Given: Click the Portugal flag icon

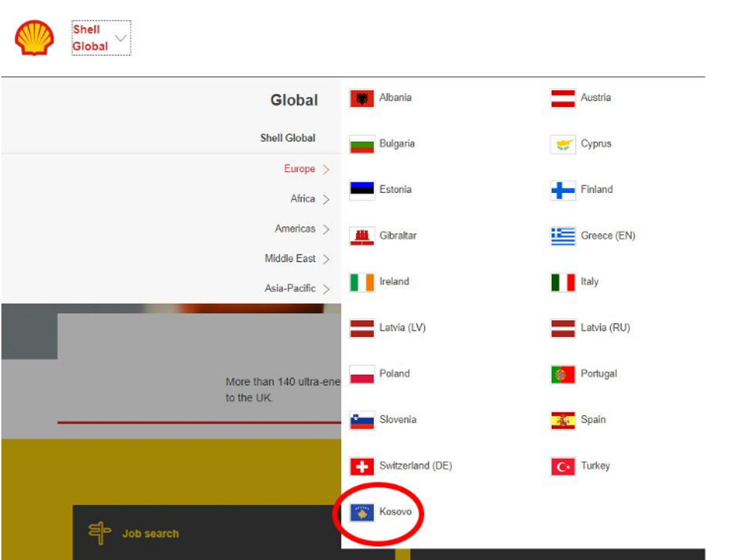Looking at the screenshot, I should click(562, 375).
